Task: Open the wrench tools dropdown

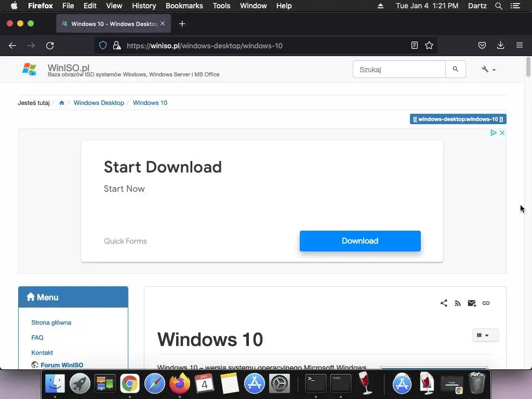Action: tap(488, 69)
